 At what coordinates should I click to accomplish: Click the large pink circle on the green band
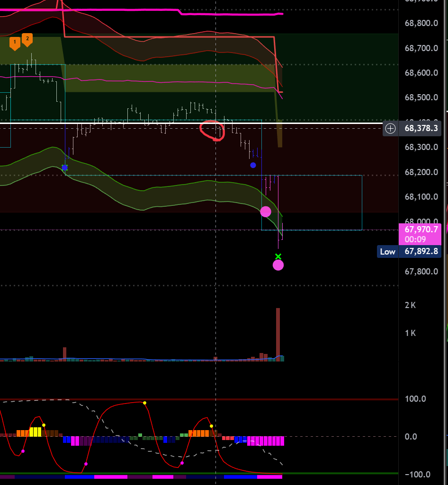point(266,212)
